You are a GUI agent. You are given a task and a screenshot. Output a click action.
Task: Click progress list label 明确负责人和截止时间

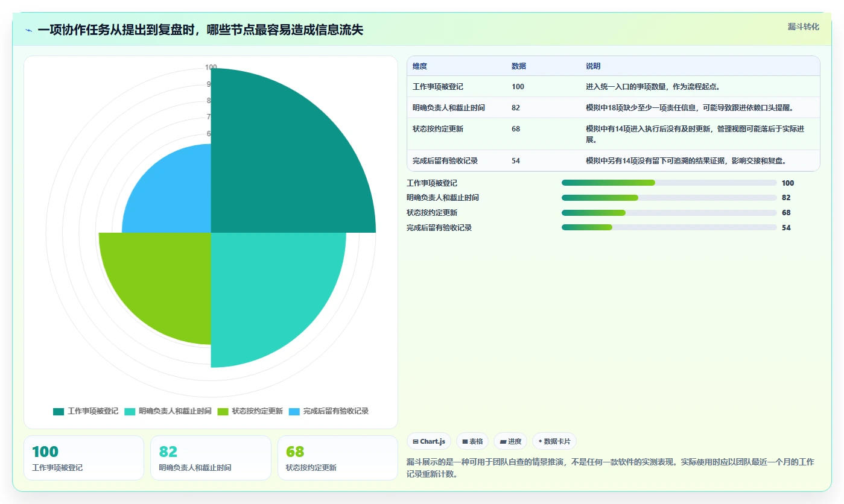pos(443,198)
